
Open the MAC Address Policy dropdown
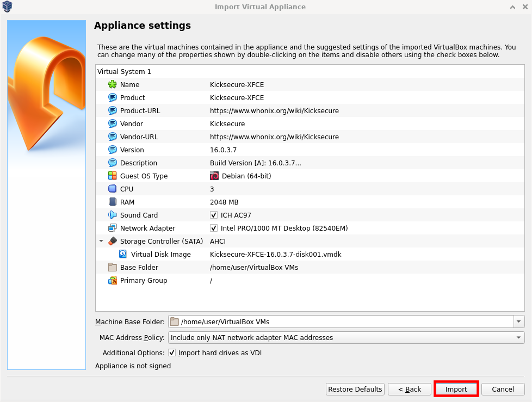[518, 338]
